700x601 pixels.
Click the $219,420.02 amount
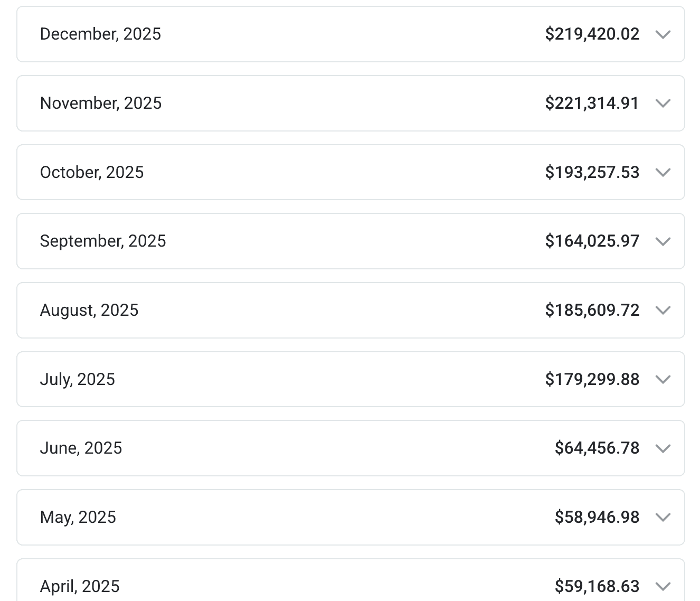coord(592,34)
